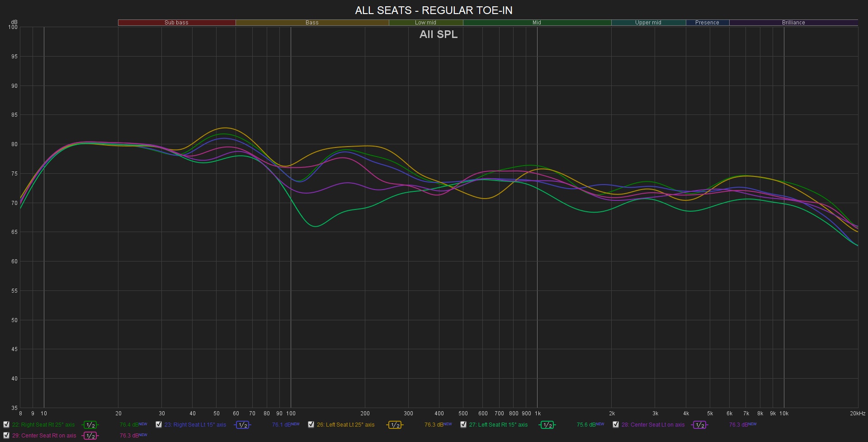Click the Mid frequency band bar

pyautogui.click(x=537, y=23)
